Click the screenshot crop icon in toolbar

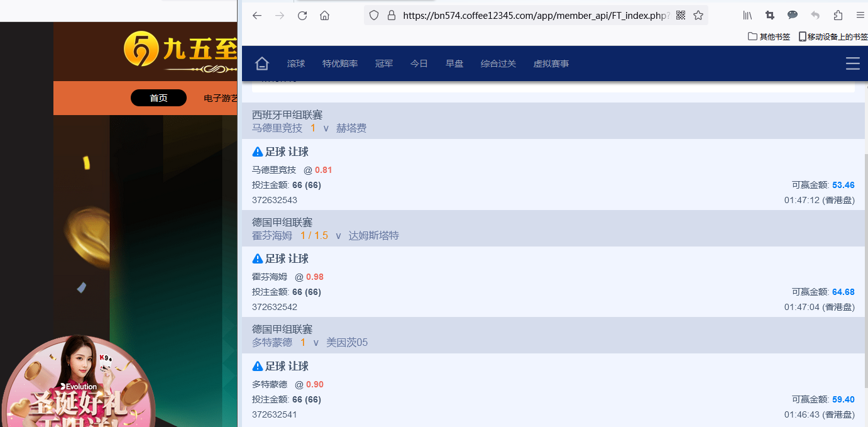(x=770, y=16)
